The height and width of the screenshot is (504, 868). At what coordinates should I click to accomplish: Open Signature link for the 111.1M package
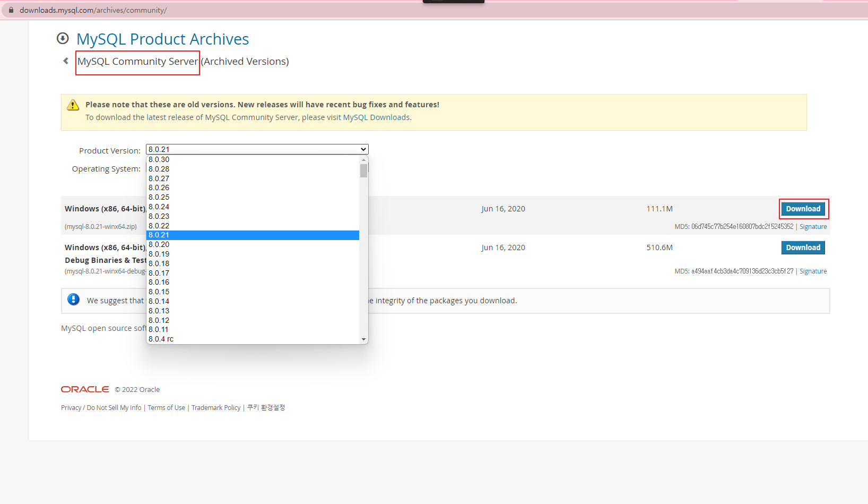(813, 226)
